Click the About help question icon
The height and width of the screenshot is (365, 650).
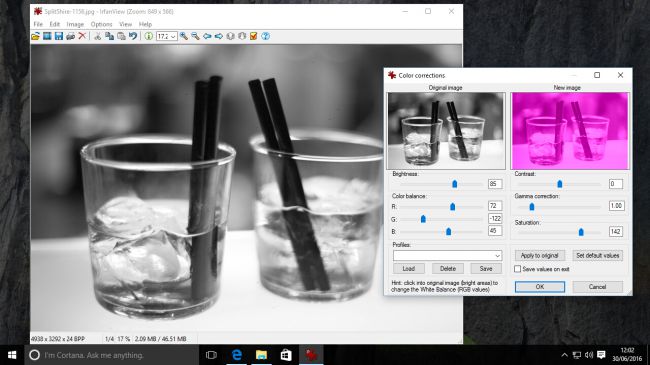click(265, 36)
